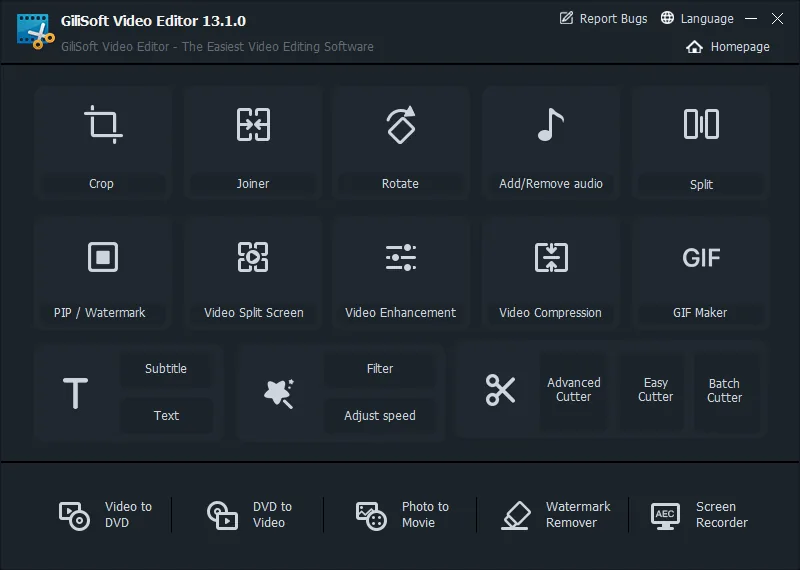Click the Report Bugs pencil icon
Screen dimensions: 800x570
566,18
